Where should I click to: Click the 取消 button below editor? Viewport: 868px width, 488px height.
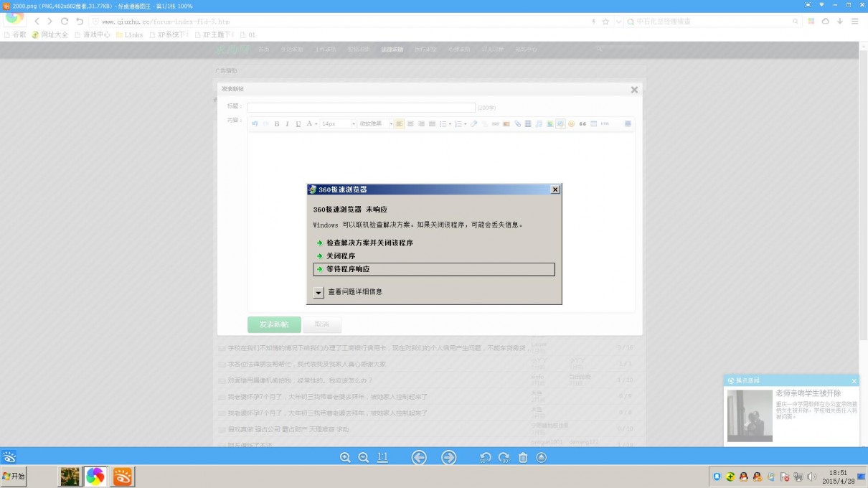pos(322,324)
